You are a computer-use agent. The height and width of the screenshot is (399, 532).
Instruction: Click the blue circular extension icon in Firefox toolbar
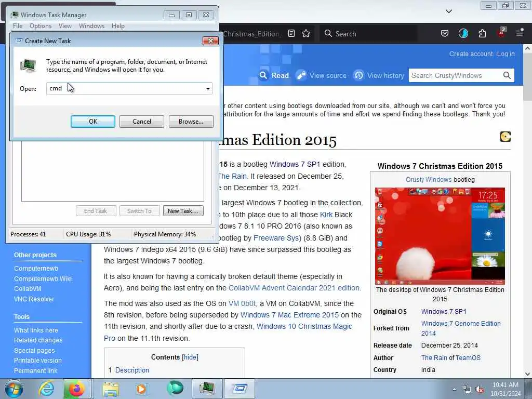coord(463,33)
